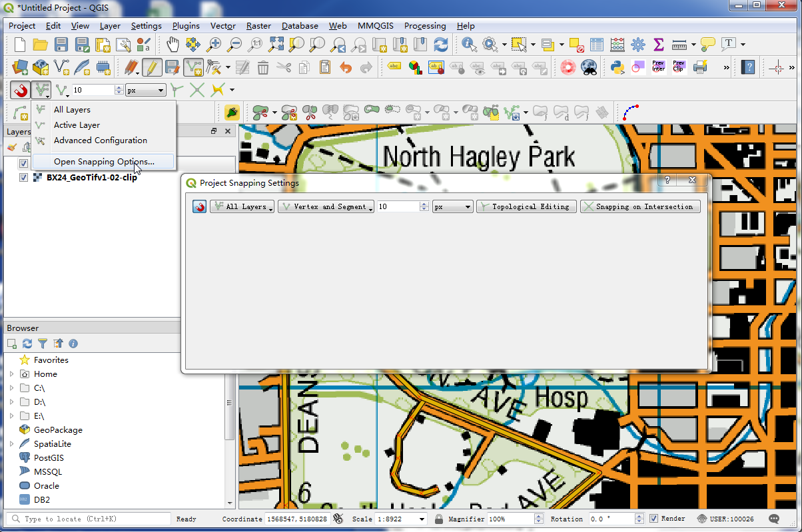Create a new project with the blank page icon
802x532 pixels.
[x=20, y=45]
